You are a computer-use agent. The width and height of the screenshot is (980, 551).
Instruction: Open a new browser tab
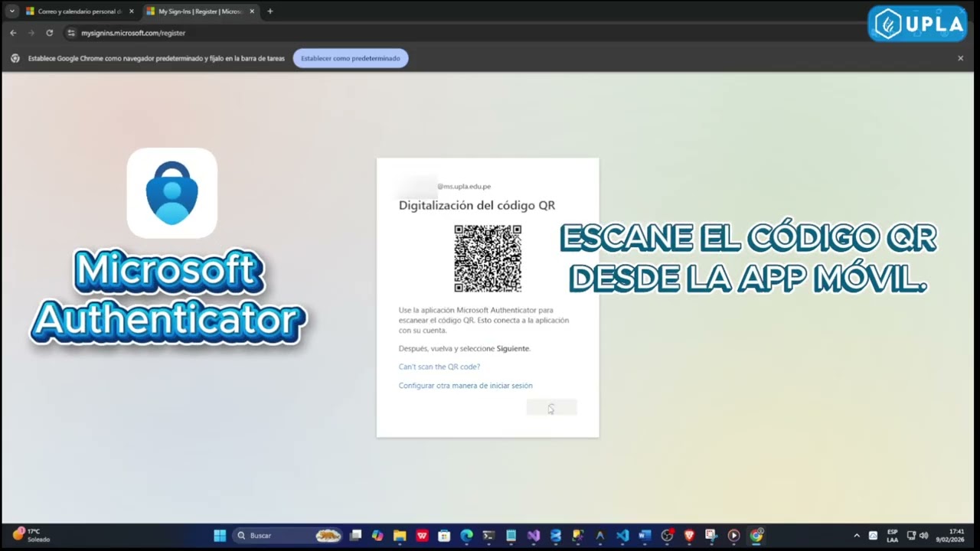[x=269, y=11]
